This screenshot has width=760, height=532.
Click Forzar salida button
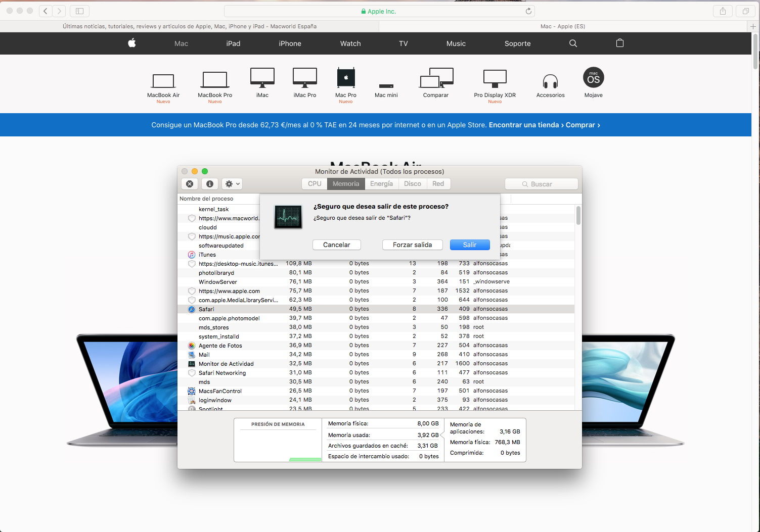click(x=413, y=245)
